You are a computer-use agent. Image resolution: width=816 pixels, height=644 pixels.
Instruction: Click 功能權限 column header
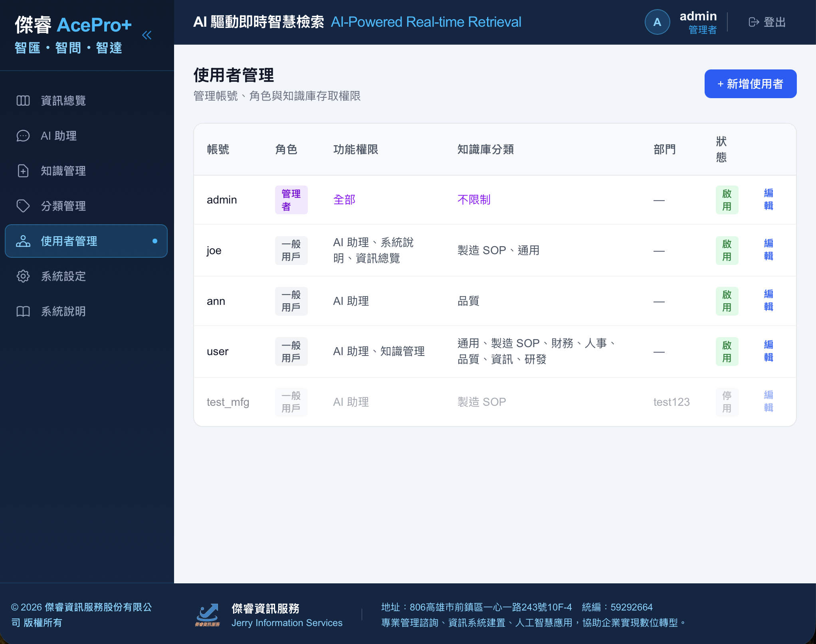coord(356,149)
